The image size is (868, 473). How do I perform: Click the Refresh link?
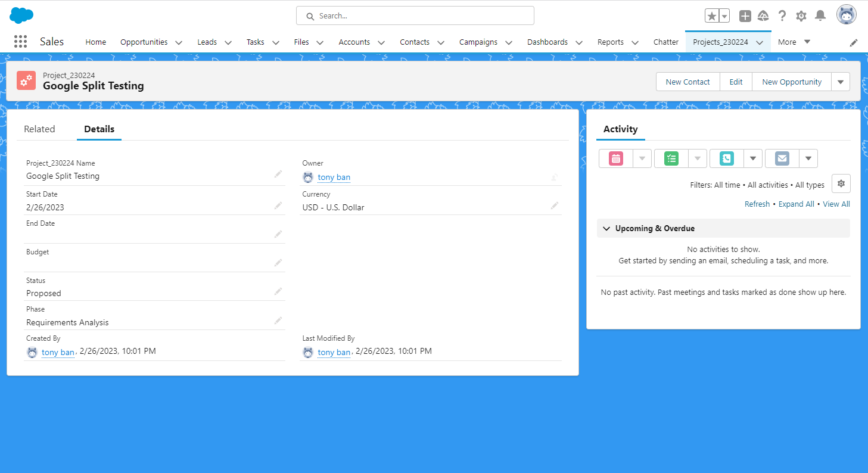tap(757, 204)
